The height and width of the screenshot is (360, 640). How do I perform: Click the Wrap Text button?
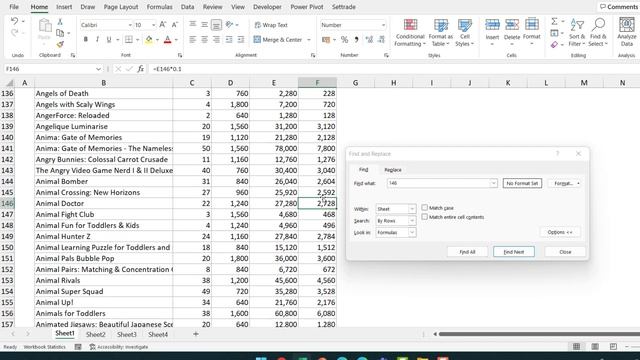(x=271, y=25)
